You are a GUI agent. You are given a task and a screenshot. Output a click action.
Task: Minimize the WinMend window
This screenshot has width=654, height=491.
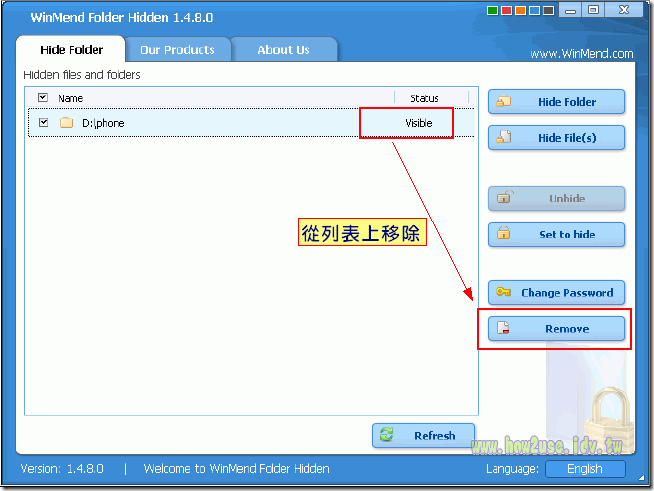571,10
